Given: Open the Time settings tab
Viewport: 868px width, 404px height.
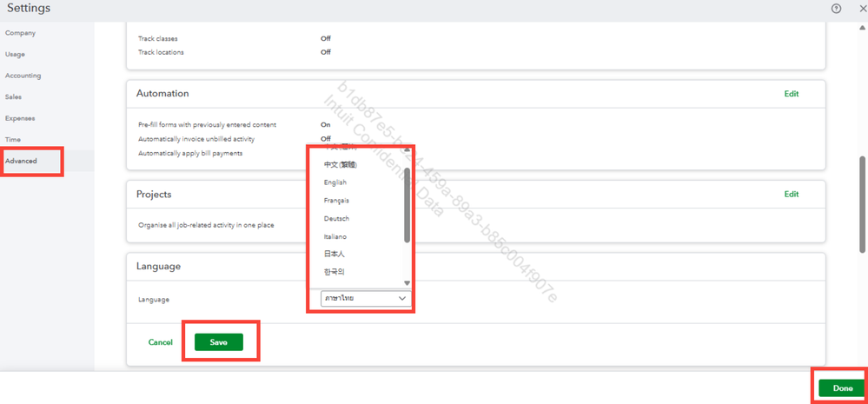Looking at the screenshot, I should tap(13, 140).
